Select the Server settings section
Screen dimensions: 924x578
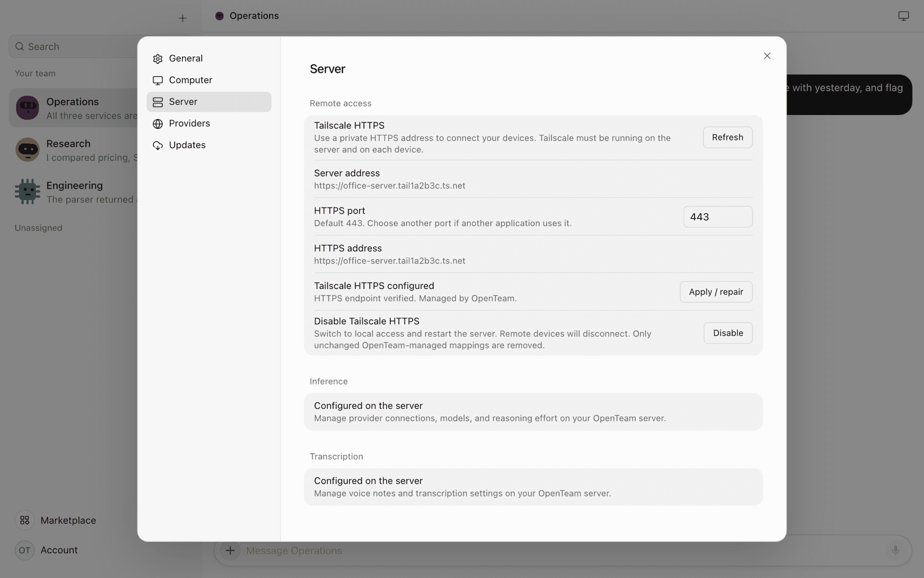coord(208,102)
